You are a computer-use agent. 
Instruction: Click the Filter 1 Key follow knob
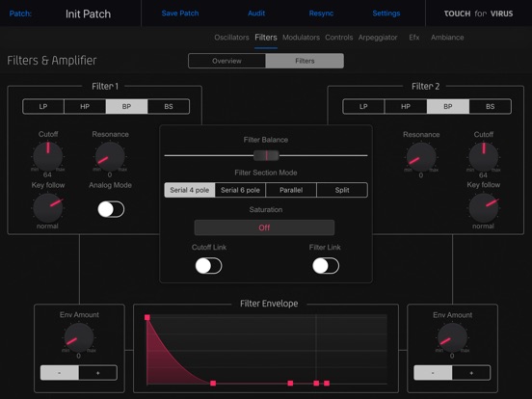[x=48, y=208]
